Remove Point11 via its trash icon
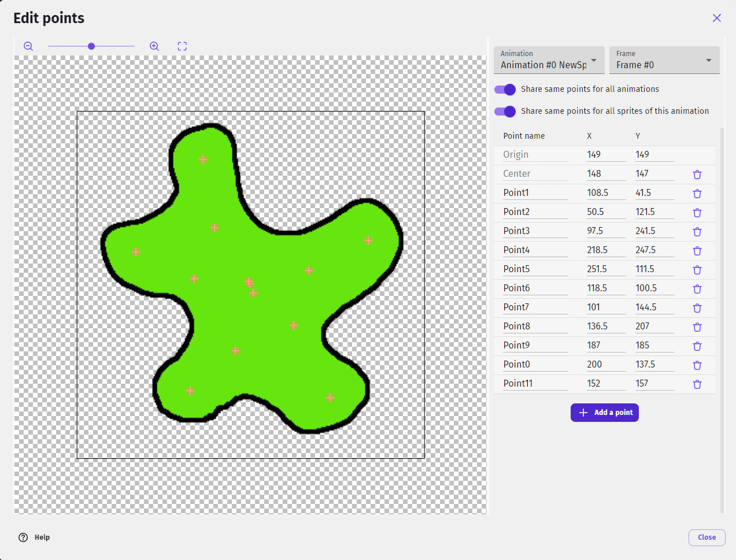Image resolution: width=736 pixels, height=560 pixels. (697, 384)
